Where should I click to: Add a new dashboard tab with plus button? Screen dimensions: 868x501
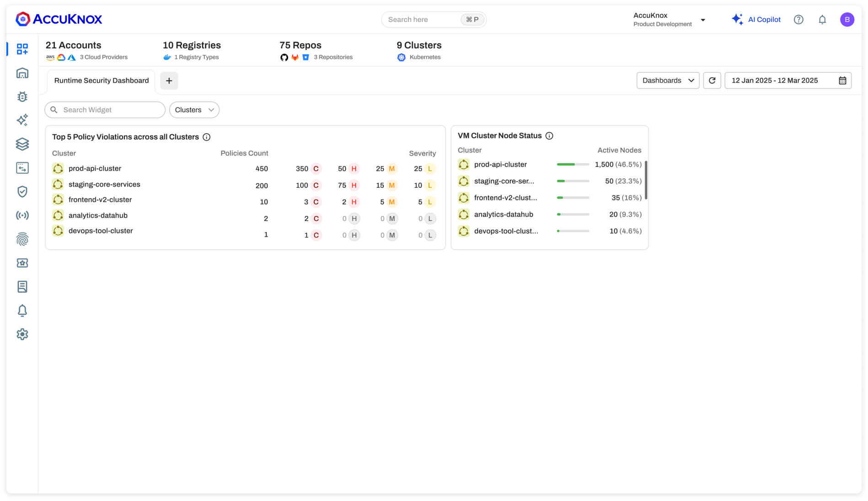tap(169, 81)
